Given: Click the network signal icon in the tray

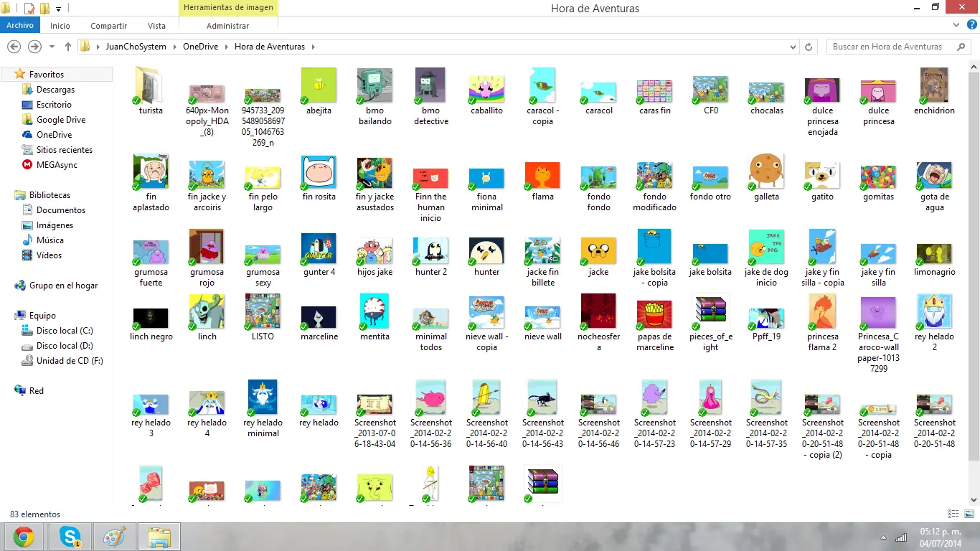Looking at the screenshot, I should [x=901, y=537].
